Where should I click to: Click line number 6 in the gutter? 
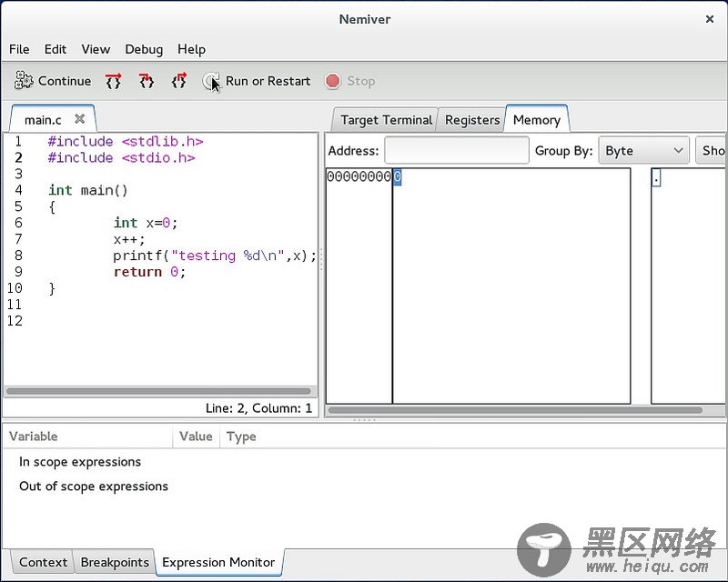coord(18,223)
